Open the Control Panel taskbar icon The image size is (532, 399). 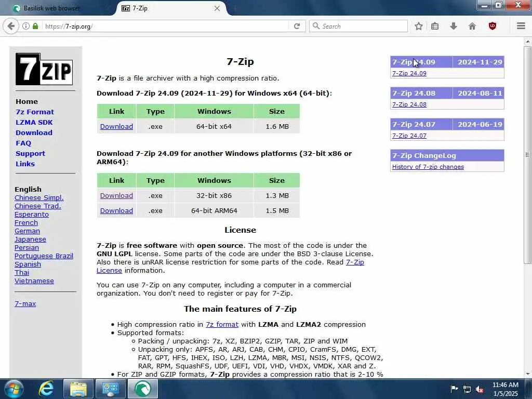[110, 389]
